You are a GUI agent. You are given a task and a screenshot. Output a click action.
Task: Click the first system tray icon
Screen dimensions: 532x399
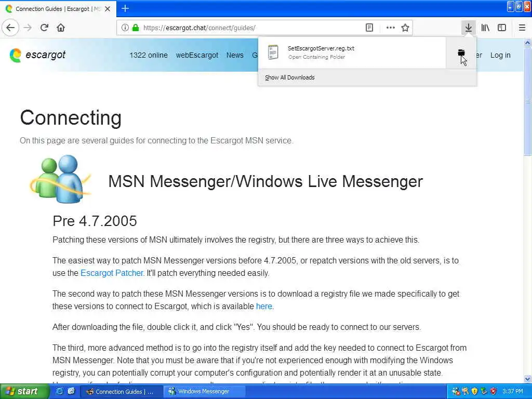point(456,391)
